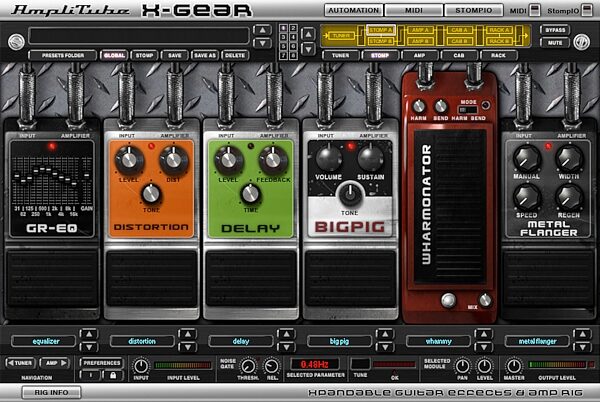Image resolution: width=600 pixels, height=402 pixels.
Task: Click up arrow beside equalizer slot
Action: click(x=89, y=334)
